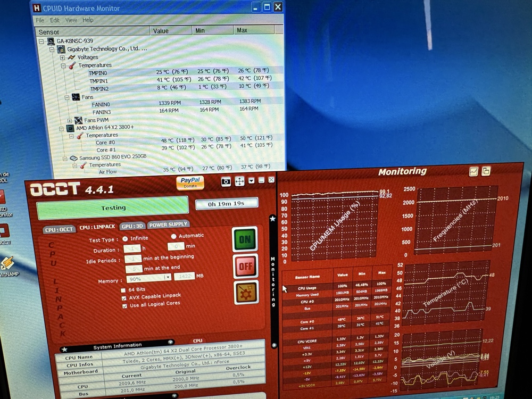Click the round toggle below Monitoring sidebar

pyautogui.click(x=274, y=345)
